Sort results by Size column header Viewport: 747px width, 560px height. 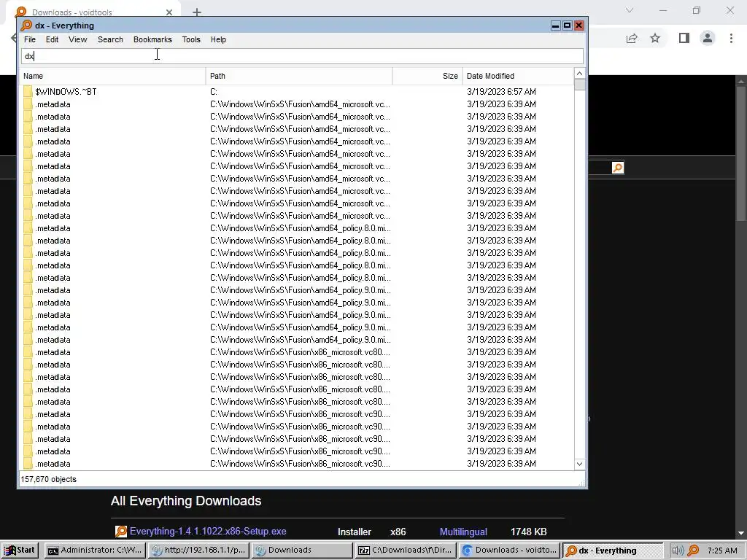point(427,76)
